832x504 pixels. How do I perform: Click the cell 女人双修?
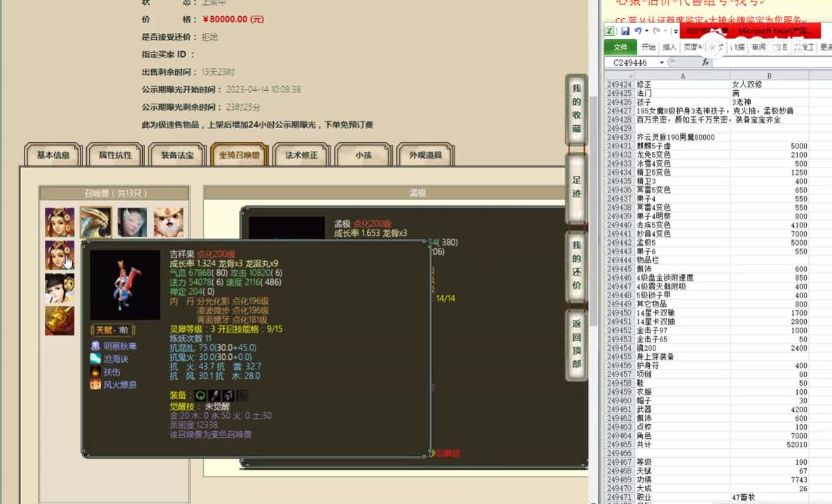click(770, 85)
